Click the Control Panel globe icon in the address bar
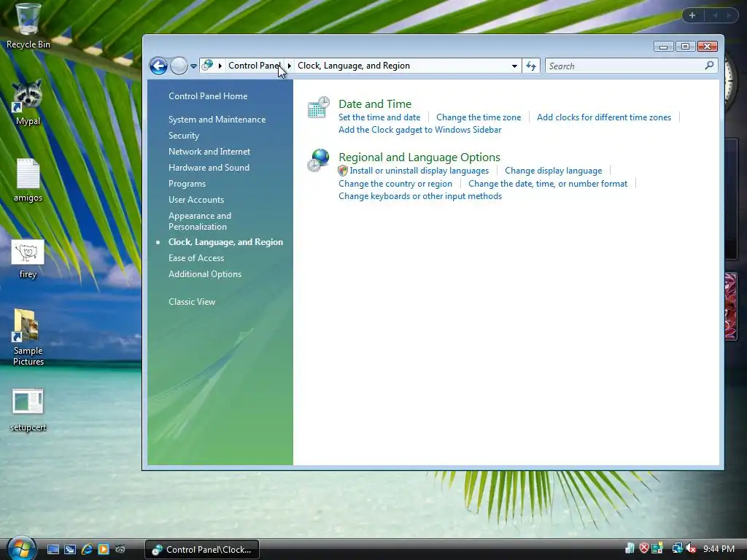 tap(207, 65)
